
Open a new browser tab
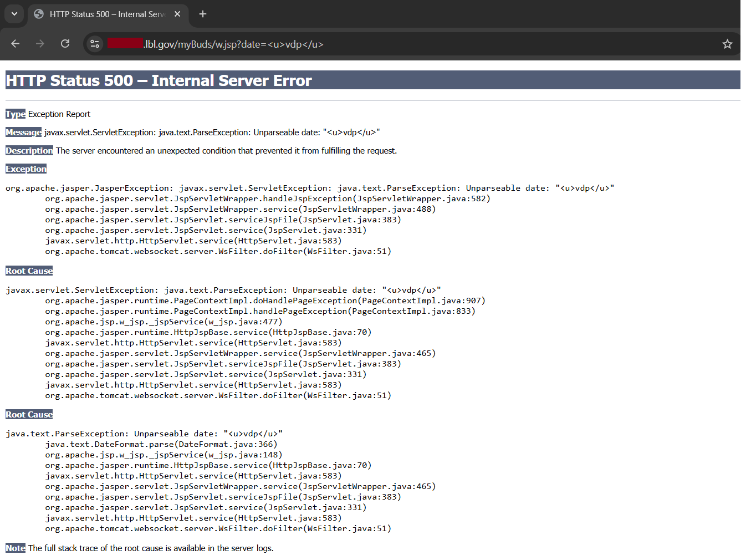[x=202, y=14]
